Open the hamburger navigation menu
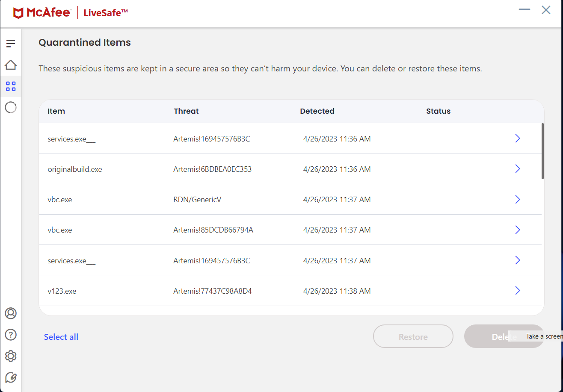Screen dimensions: 563x392 coord(11,43)
